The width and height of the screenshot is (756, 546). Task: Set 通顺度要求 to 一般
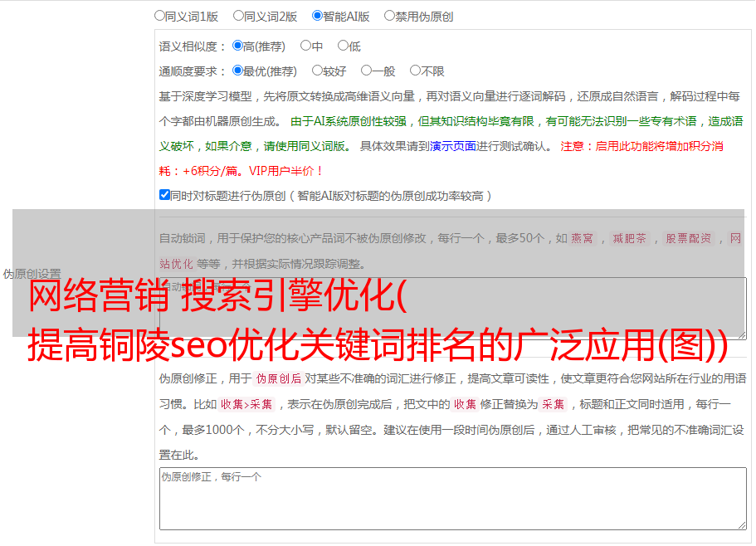[367, 71]
